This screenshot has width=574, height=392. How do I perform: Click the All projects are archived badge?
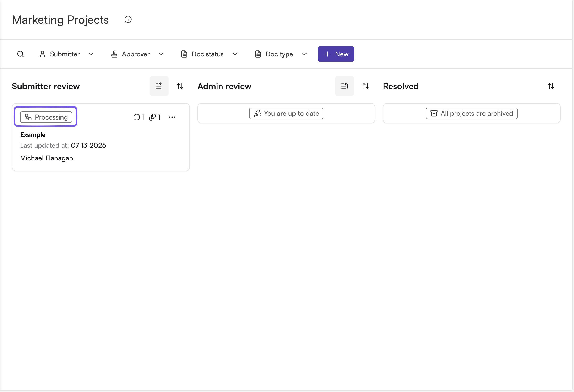point(471,113)
